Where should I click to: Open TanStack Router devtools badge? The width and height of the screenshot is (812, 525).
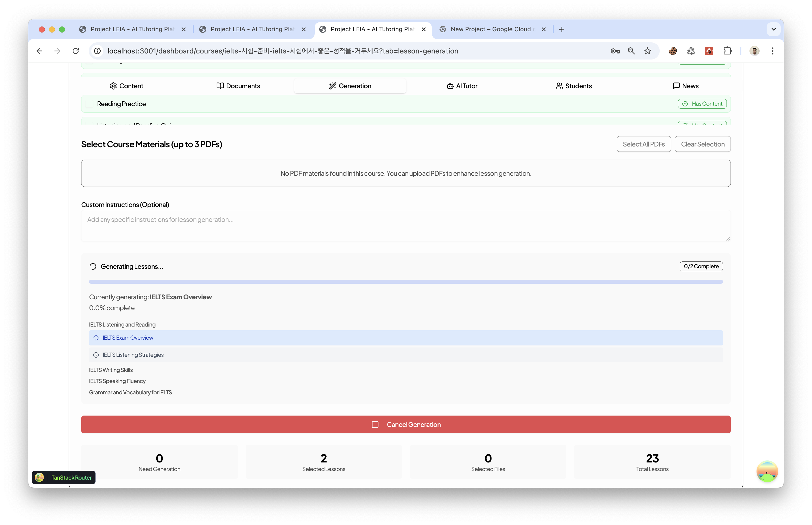64,477
